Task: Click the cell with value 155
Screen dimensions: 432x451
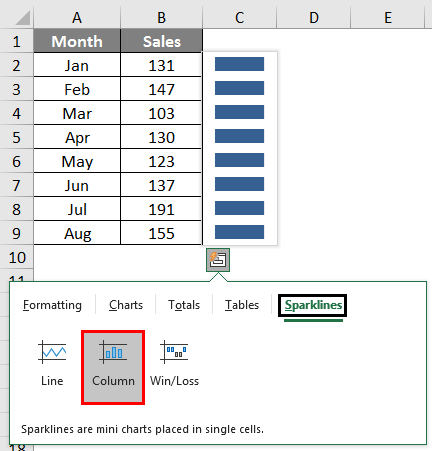Action: [161, 233]
